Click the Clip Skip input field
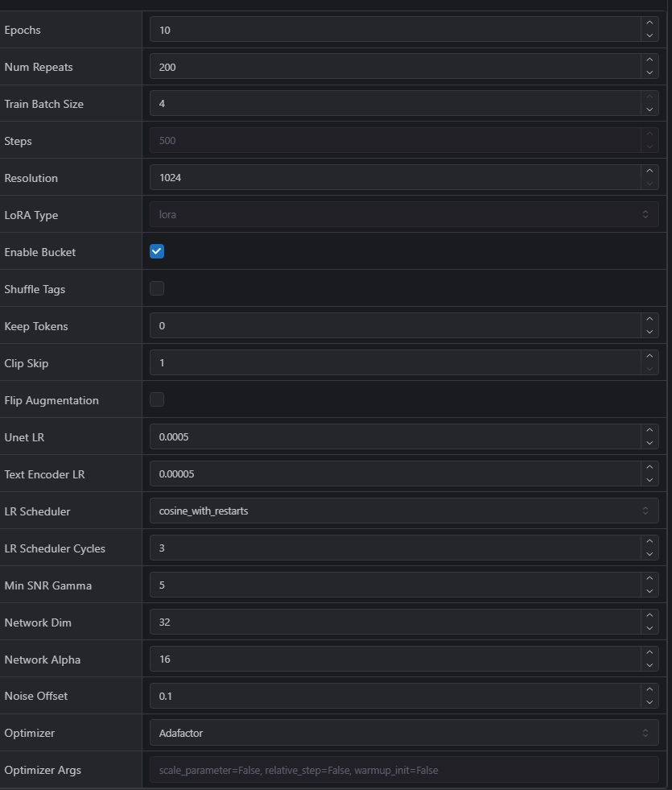Viewport: 672px width, 790px height. tap(394, 362)
